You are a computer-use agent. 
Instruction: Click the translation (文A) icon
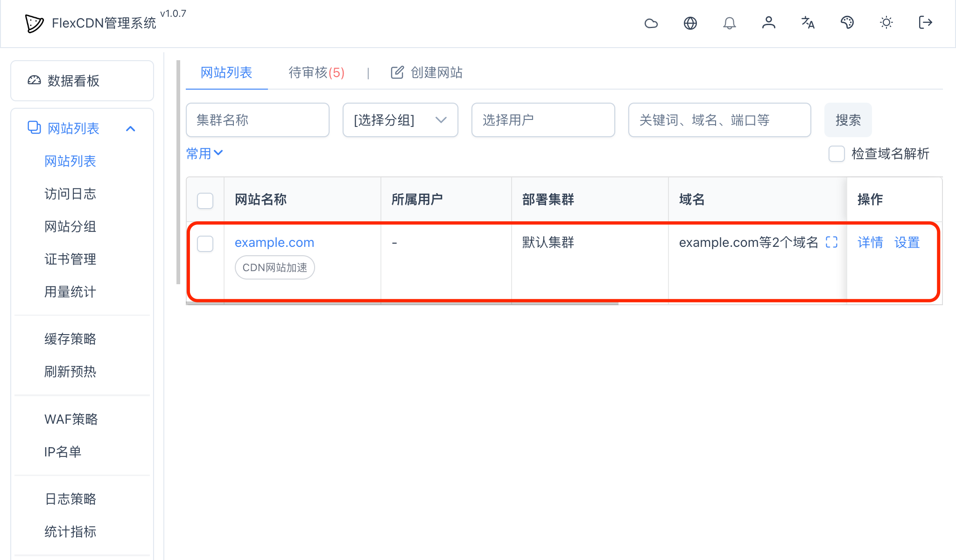808,23
